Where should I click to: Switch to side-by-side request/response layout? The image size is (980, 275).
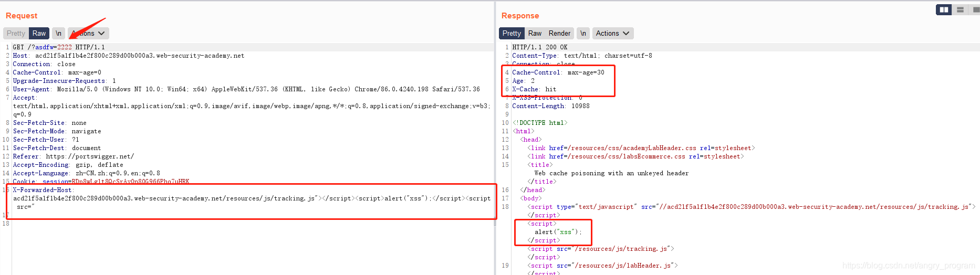click(944, 9)
